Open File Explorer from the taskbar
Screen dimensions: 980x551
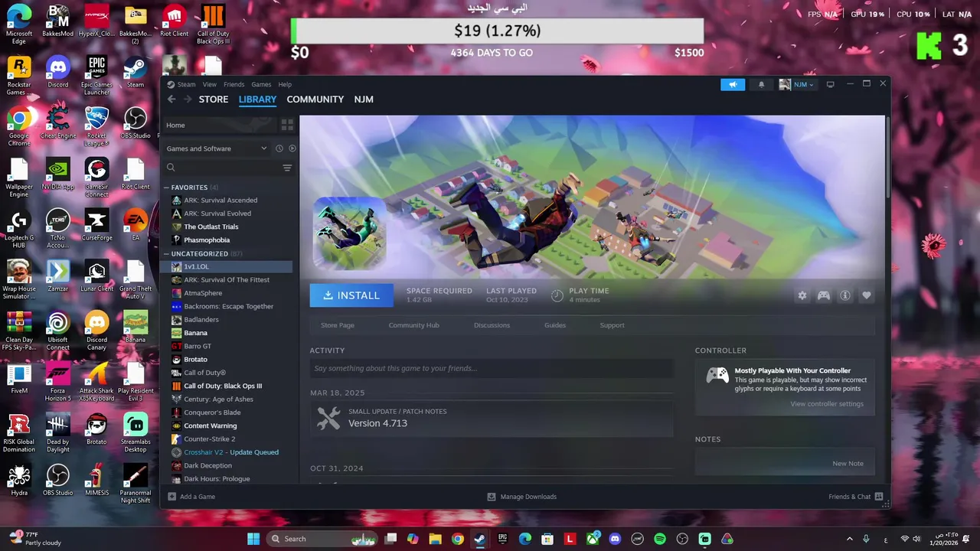coord(435,539)
